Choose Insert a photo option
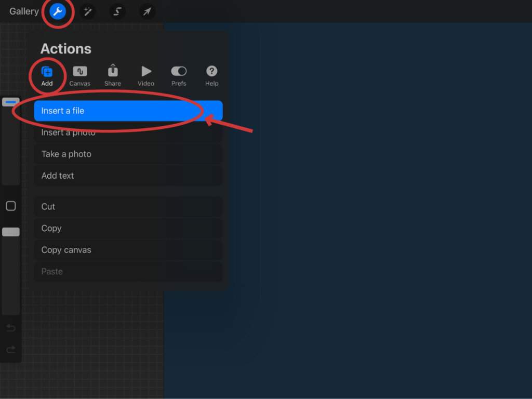The image size is (532, 399). (x=128, y=133)
